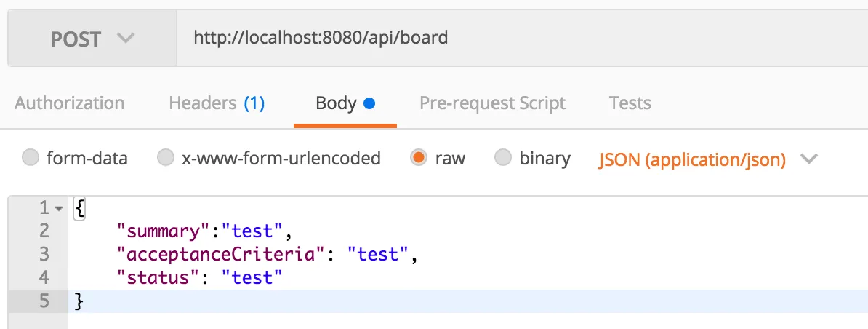Click line number 4 in the gutter

click(x=44, y=277)
